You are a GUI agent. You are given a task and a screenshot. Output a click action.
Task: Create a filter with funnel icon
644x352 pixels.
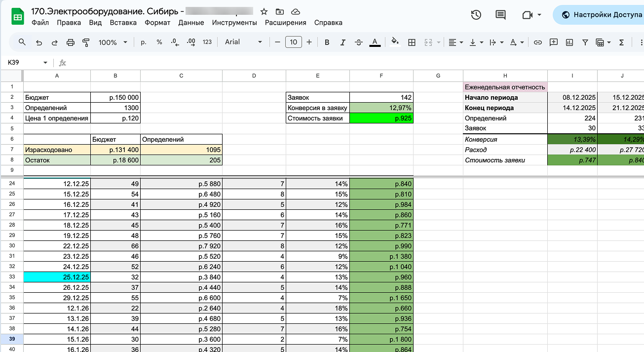click(x=585, y=42)
